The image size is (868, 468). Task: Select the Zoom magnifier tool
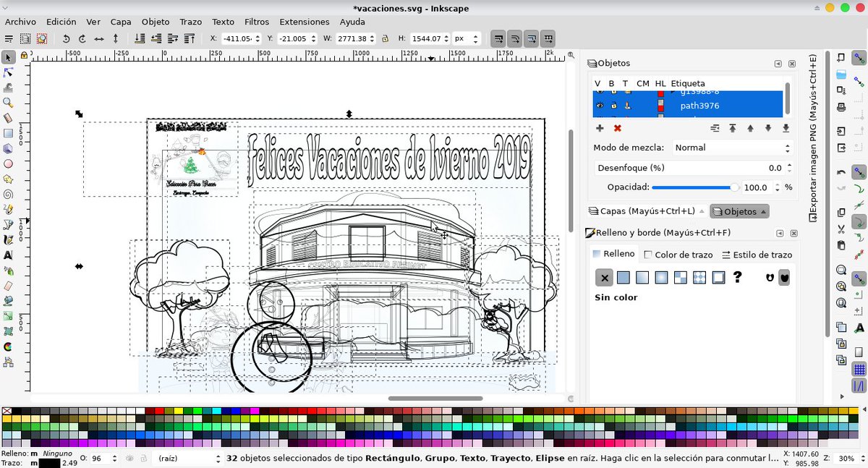click(9, 103)
